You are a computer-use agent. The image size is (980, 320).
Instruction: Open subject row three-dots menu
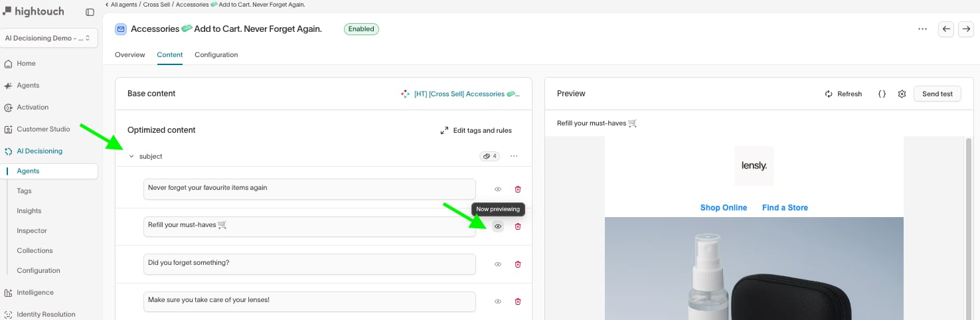(x=514, y=157)
